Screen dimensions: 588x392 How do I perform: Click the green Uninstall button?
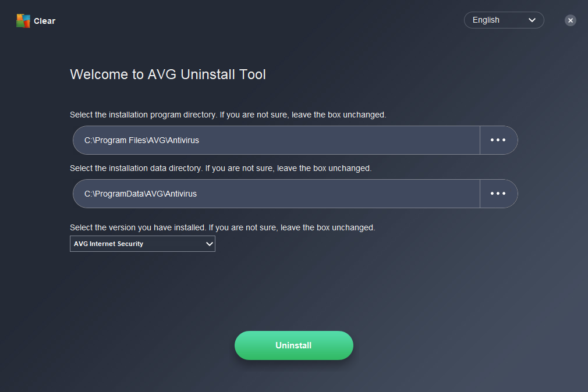(293, 345)
